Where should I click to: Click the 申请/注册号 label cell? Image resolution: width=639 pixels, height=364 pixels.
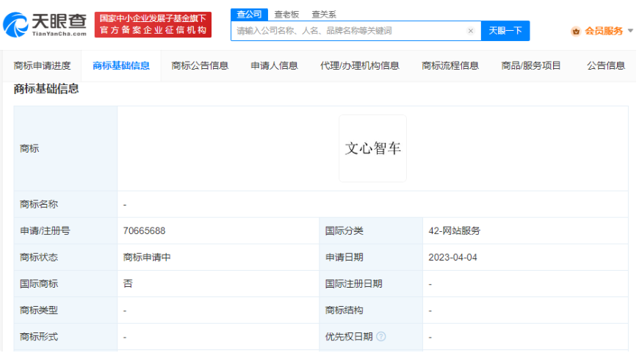65,231
